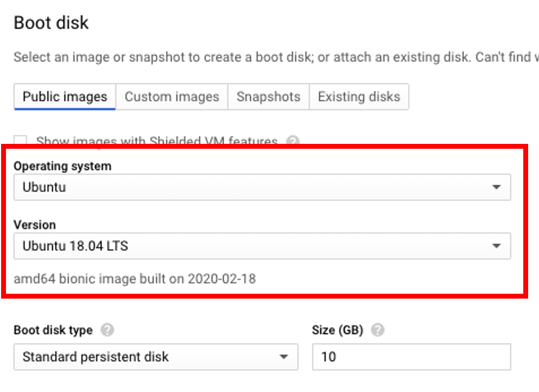Click the Version field label
The height and width of the screenshot is (392, 539).
point(35,225)
